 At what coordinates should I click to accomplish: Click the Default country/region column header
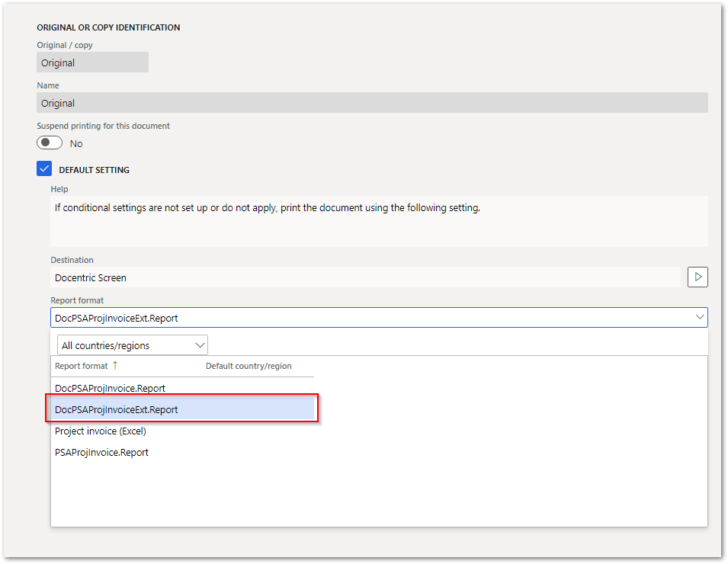249,365
